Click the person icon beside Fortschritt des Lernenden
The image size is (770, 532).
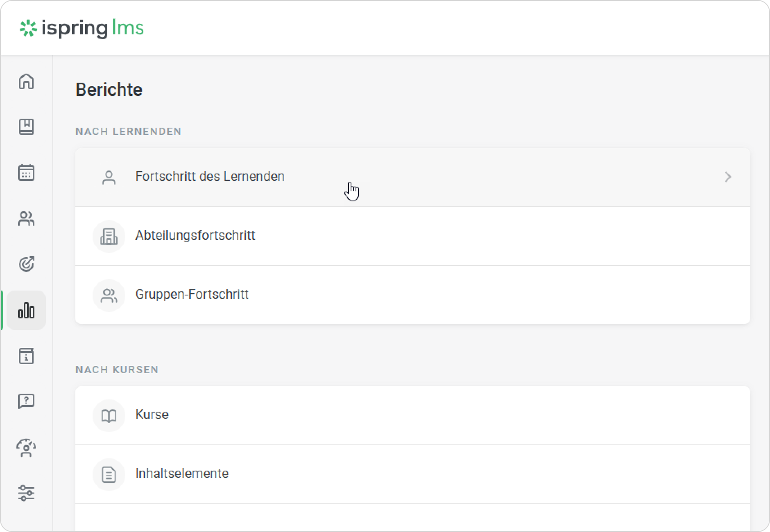109,177
